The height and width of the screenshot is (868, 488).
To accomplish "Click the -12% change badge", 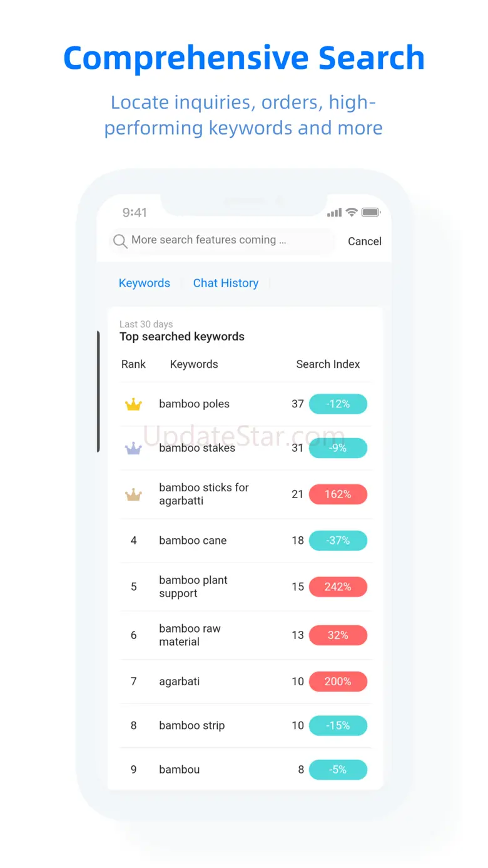I will (338, 404).
